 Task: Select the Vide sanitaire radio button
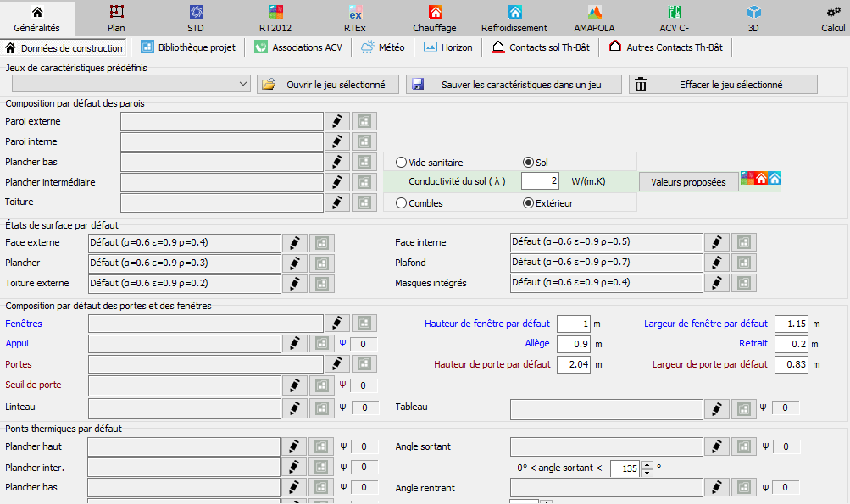tap(402, 163)
